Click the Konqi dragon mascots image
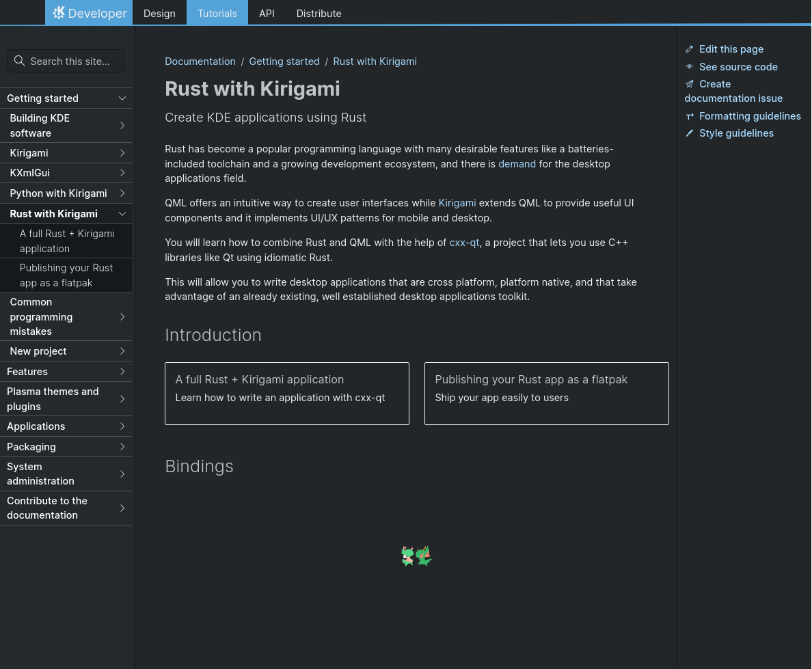The width and height of the screenshot is (812, 669). (416, 556)
